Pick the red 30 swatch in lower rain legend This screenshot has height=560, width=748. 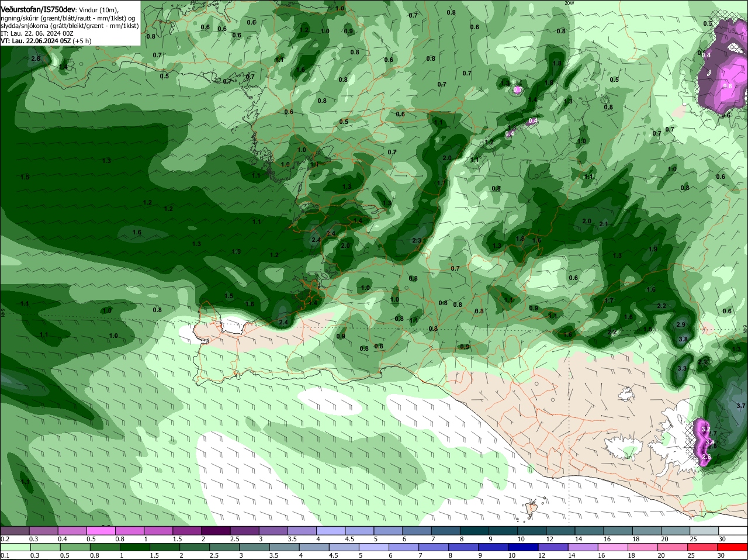tap(733, 547)
